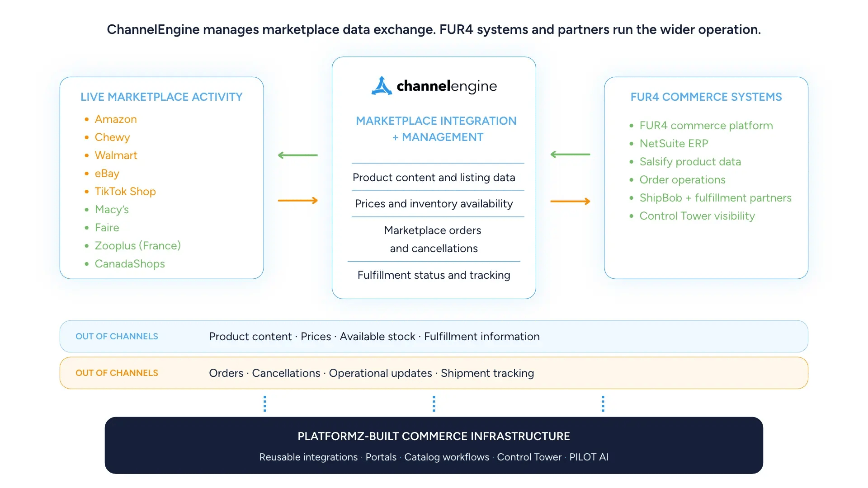Select CanadaShops marketplace entry
Screen dimensions: 868x488
[x=130, y=264]
